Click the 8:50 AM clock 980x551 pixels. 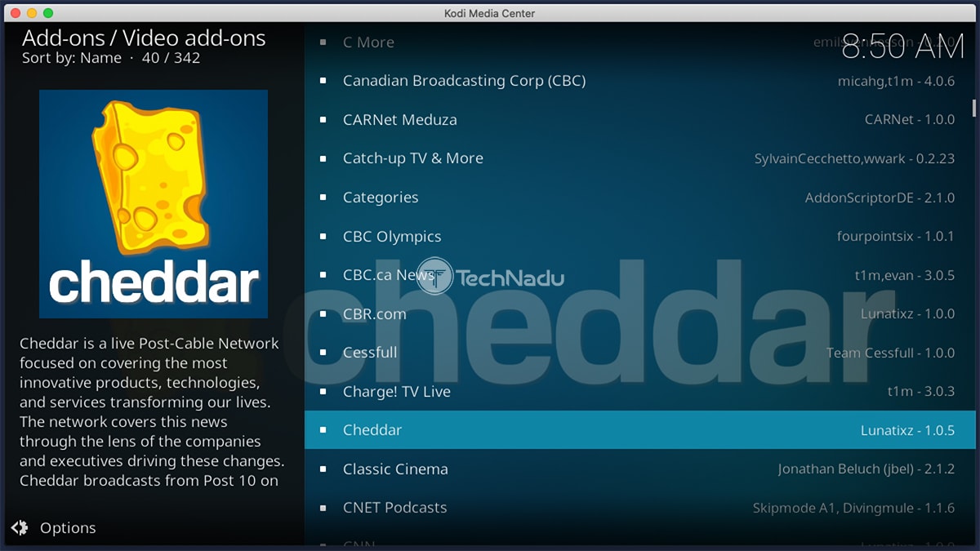tap(903, 47)
